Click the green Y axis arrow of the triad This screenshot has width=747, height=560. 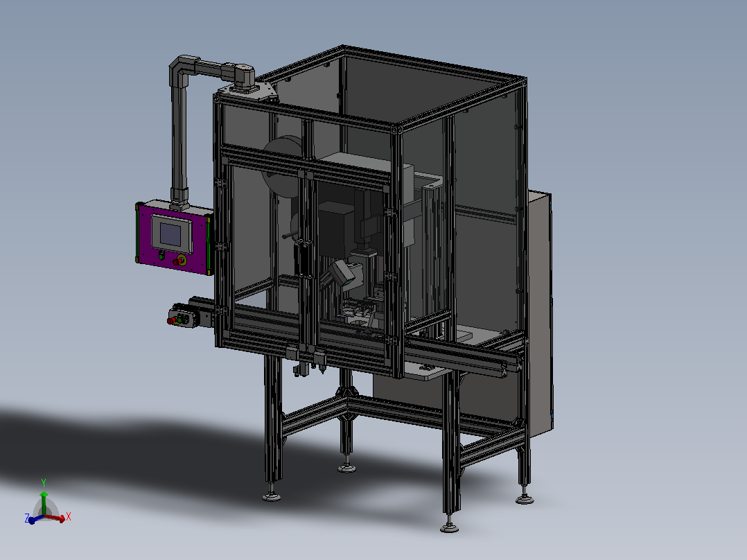point(44,500)
